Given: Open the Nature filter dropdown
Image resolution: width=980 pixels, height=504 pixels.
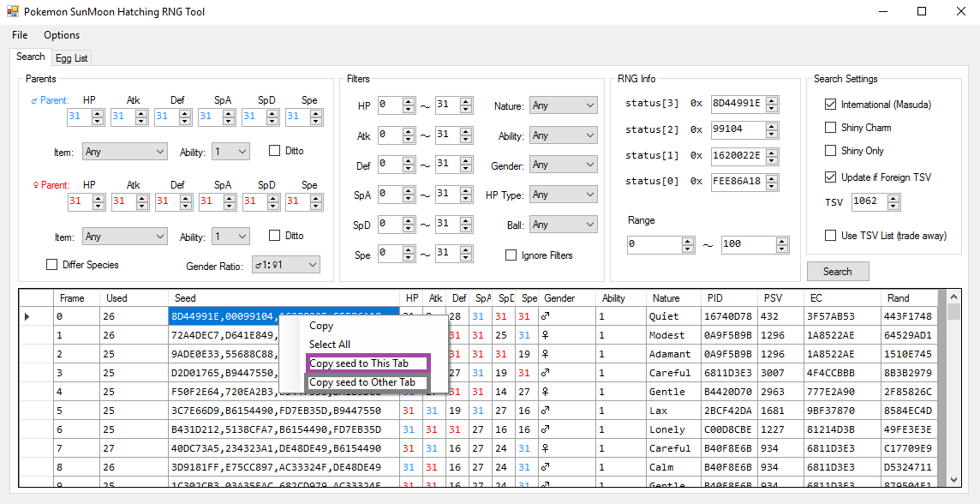Looking at the screenshot, I should [x=563, y=106].
